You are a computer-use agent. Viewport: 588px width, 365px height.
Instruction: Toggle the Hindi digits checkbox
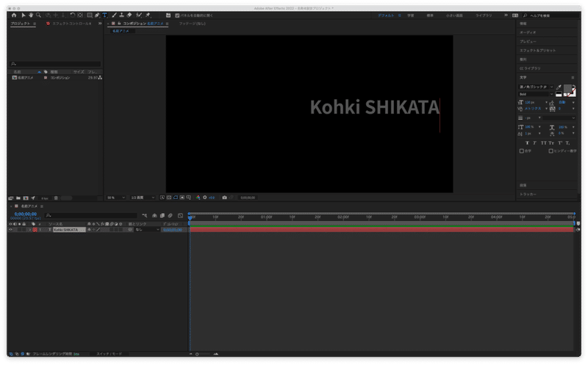coord(551,151)
